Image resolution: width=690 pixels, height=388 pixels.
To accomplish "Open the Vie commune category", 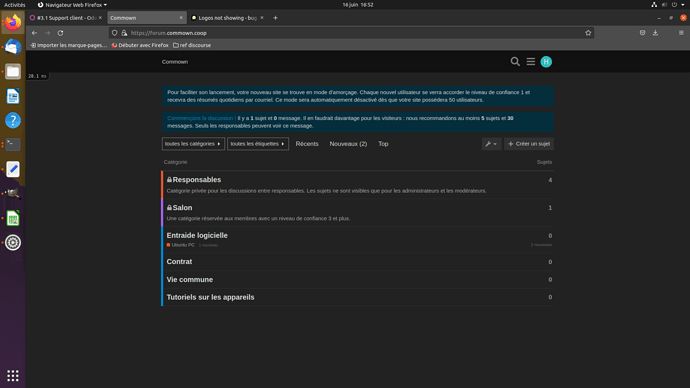I will (190, 279).
